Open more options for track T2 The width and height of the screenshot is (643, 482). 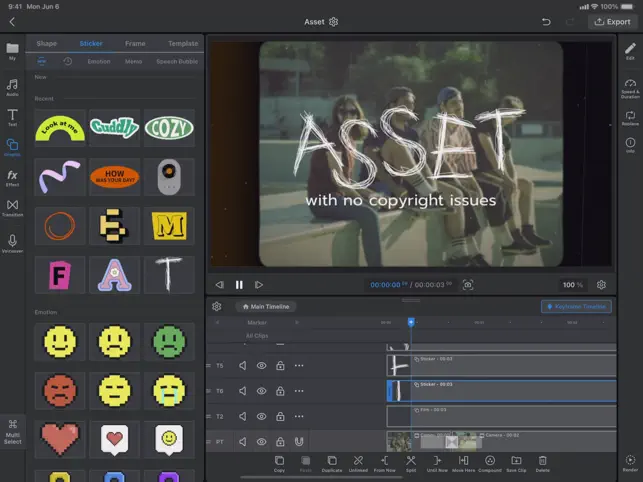(x=299, y=416)
